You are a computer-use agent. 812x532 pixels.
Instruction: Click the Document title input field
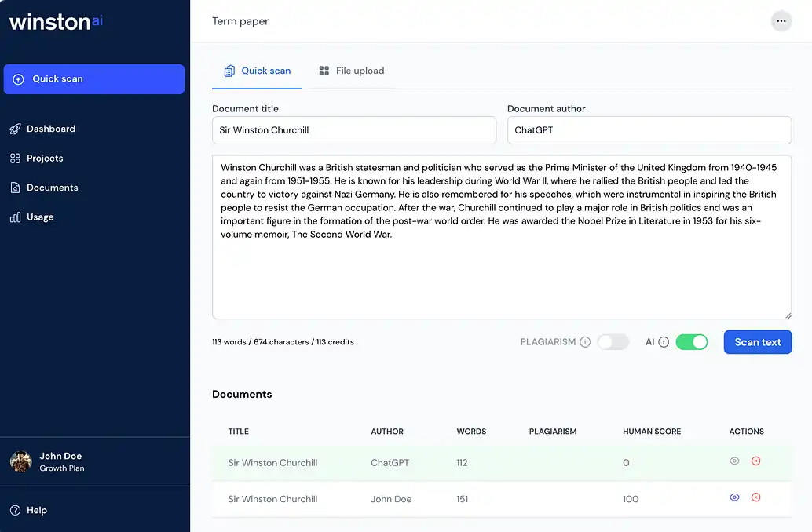[x=354, y=130]
